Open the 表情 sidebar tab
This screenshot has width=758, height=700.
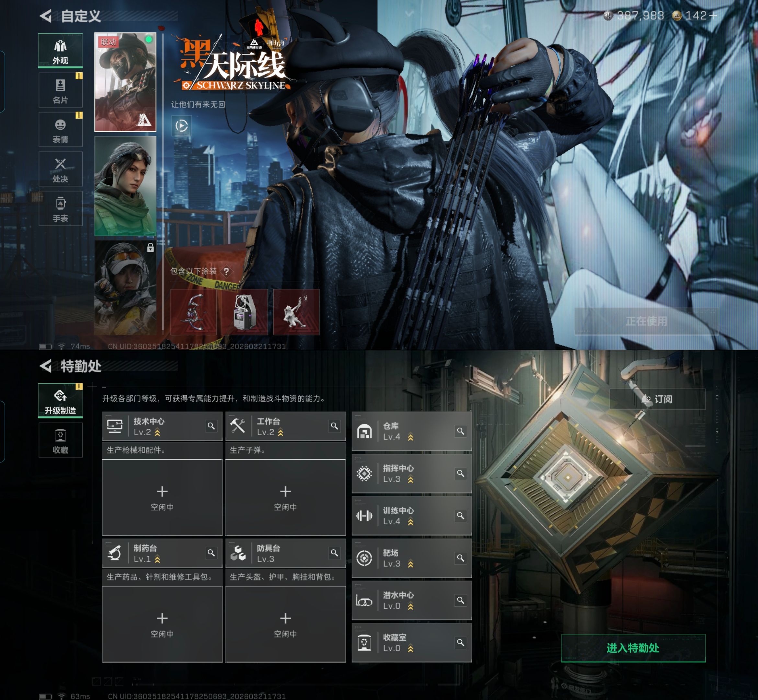(x=61, y=130)
